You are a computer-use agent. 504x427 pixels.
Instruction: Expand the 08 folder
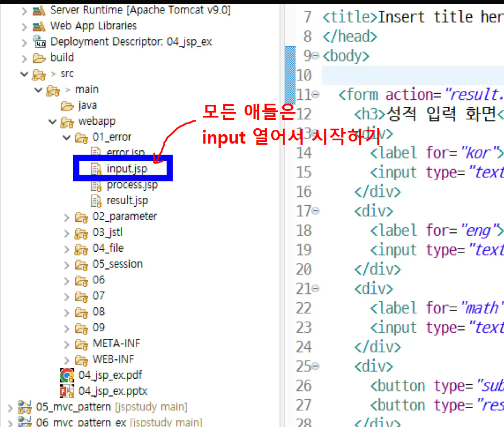coord(67,313)
